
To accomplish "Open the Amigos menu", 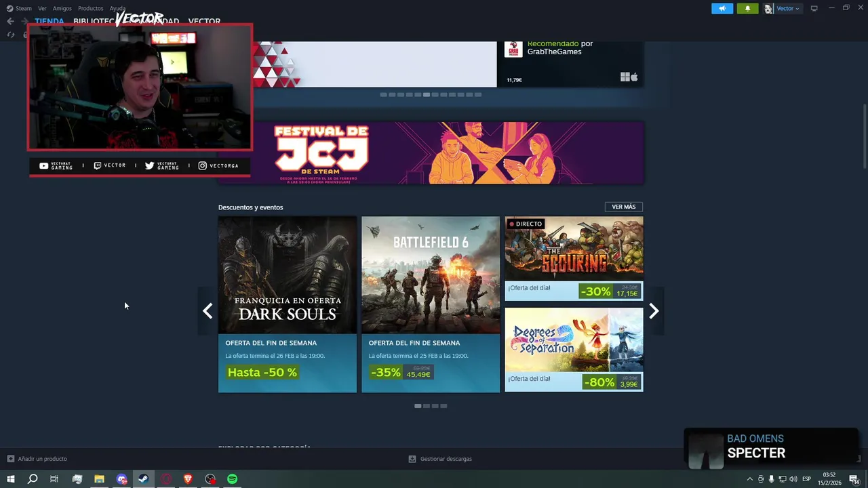I will pos(62,8).
